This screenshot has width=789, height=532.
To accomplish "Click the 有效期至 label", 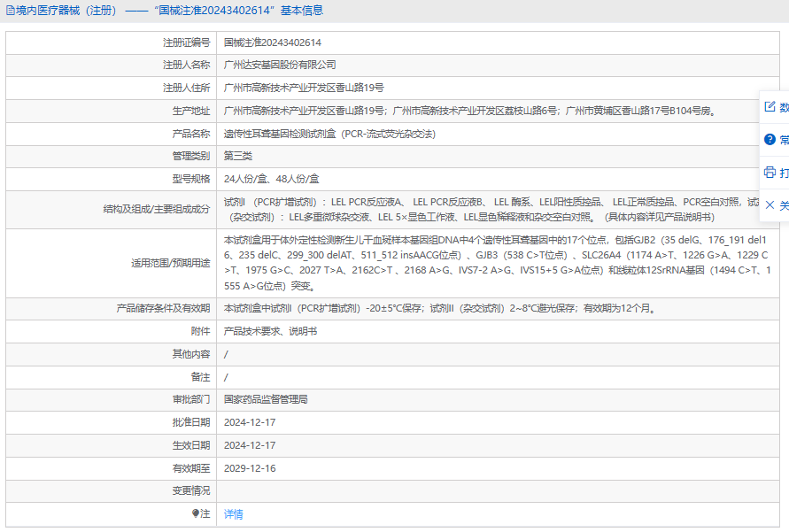I will point(191,468).
